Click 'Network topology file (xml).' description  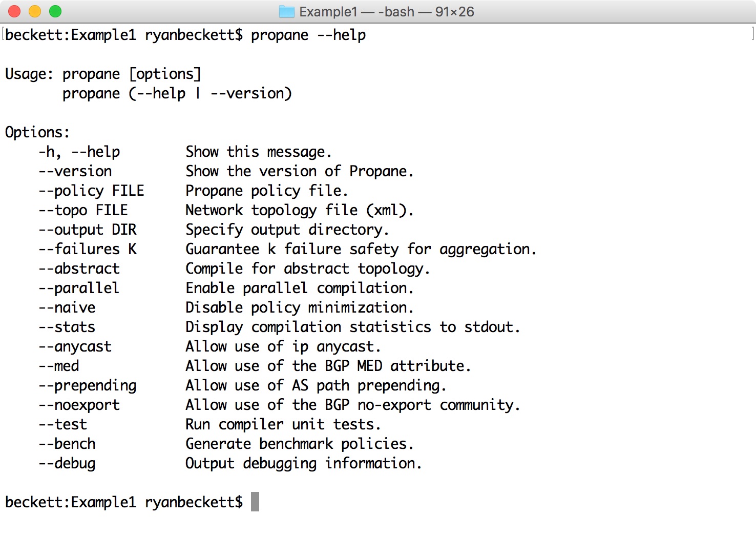pos(299,210)
